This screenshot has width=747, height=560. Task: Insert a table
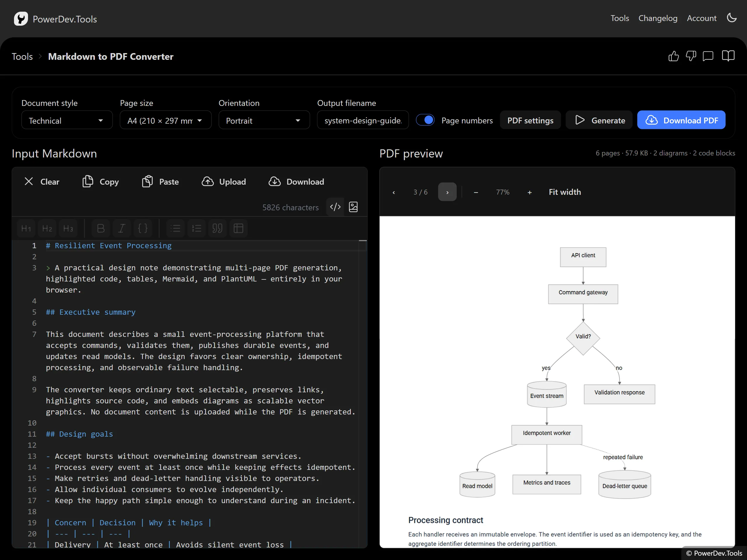238,229
